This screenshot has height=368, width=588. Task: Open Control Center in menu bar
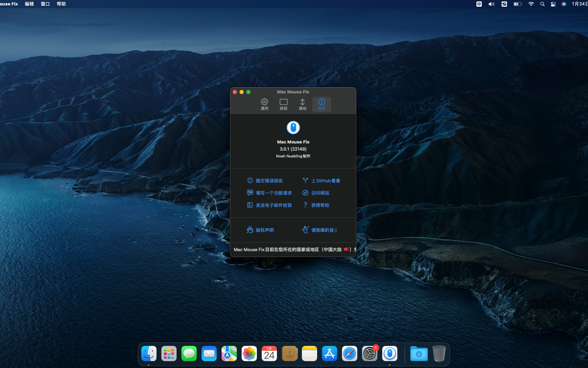coord(553,4)
